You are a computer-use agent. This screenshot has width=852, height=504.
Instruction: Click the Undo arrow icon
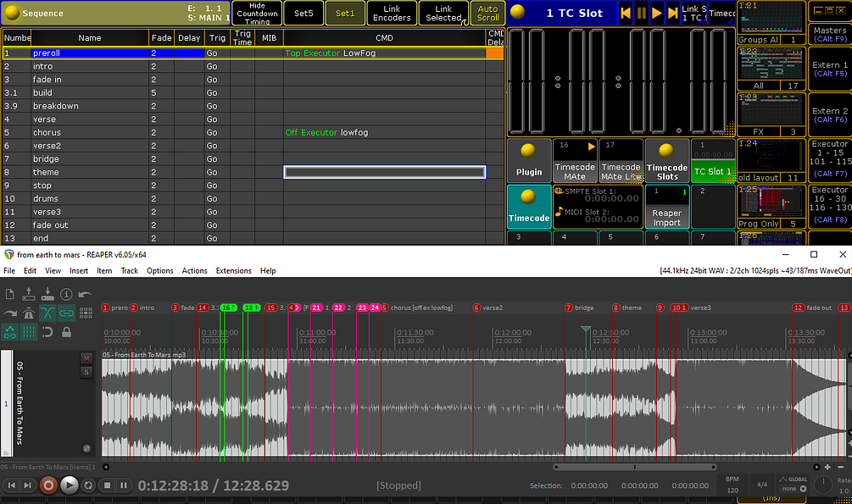(x=86, y=295)
